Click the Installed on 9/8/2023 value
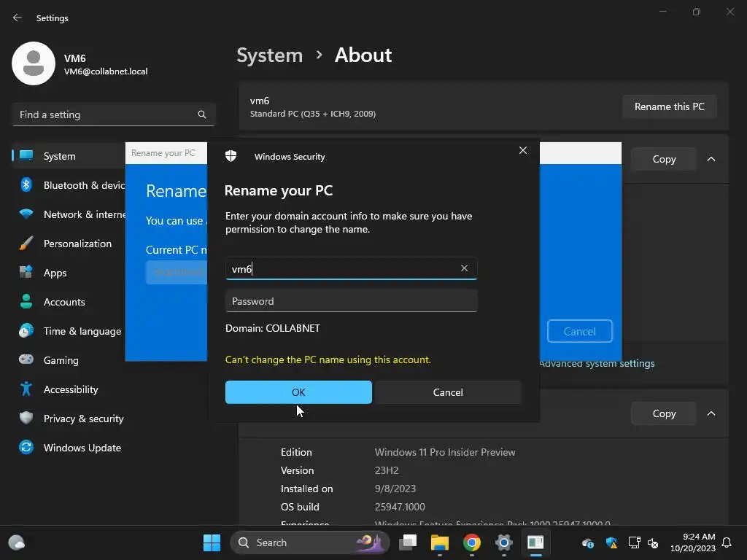This screenshot has width=747, height=560. coord(395,489)
